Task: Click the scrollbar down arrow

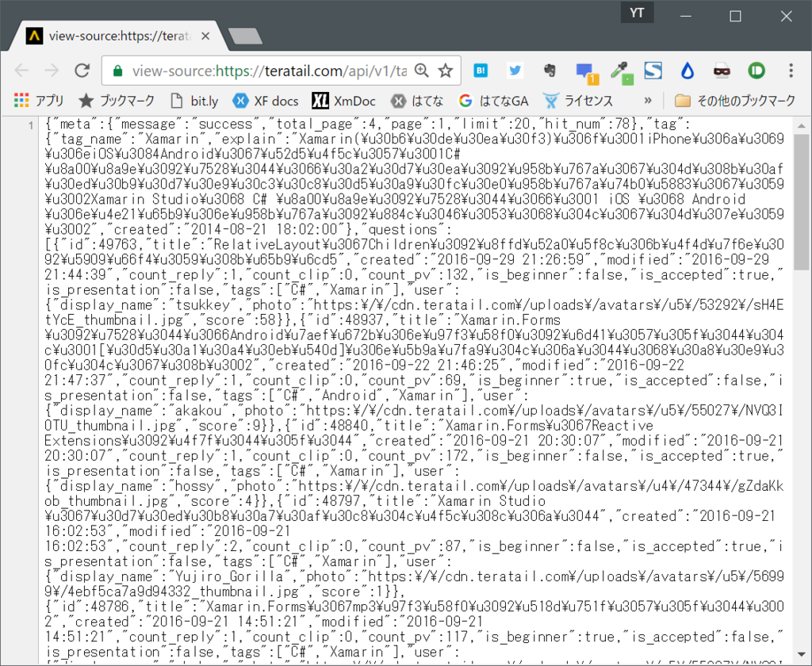Action: (801, 654)
